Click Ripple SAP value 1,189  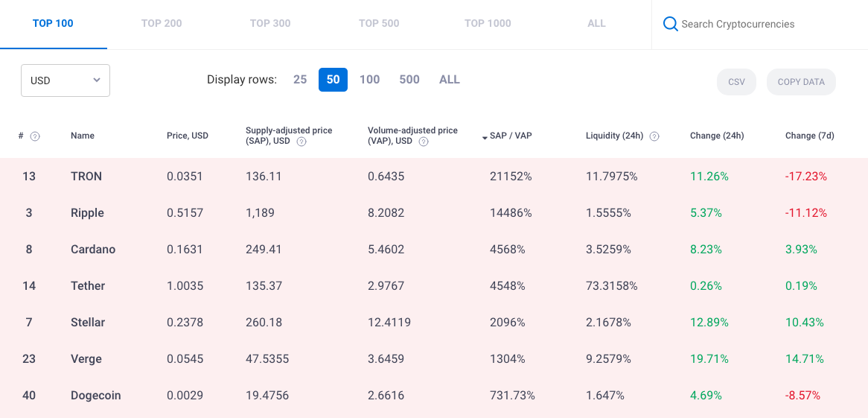[x=261, y=213]
